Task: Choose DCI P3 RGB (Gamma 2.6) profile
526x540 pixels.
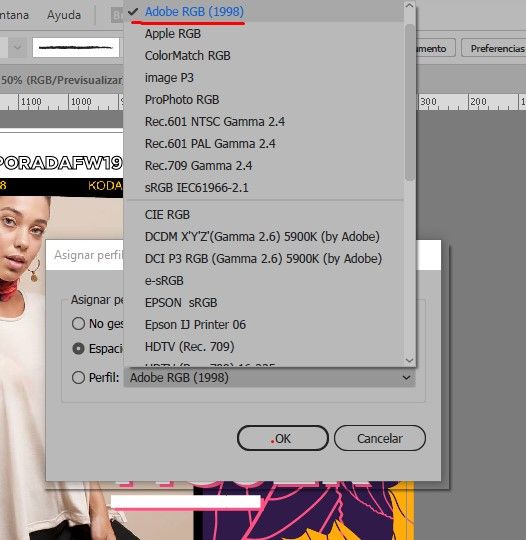Action: [x=264, y=259]
